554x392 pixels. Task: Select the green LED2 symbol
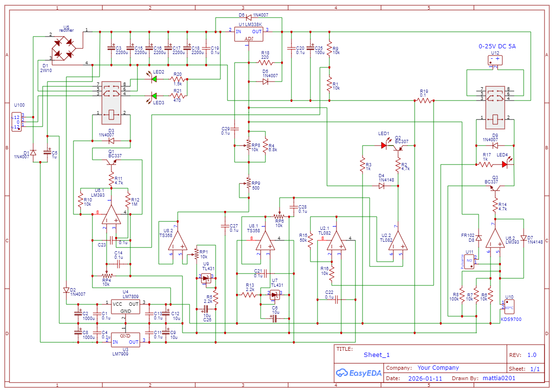154,79
